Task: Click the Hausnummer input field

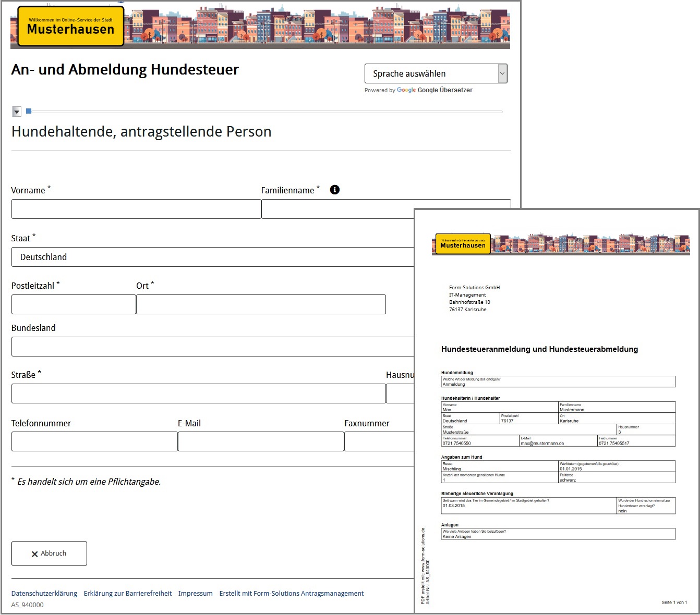Action: [x=400, y=393]
